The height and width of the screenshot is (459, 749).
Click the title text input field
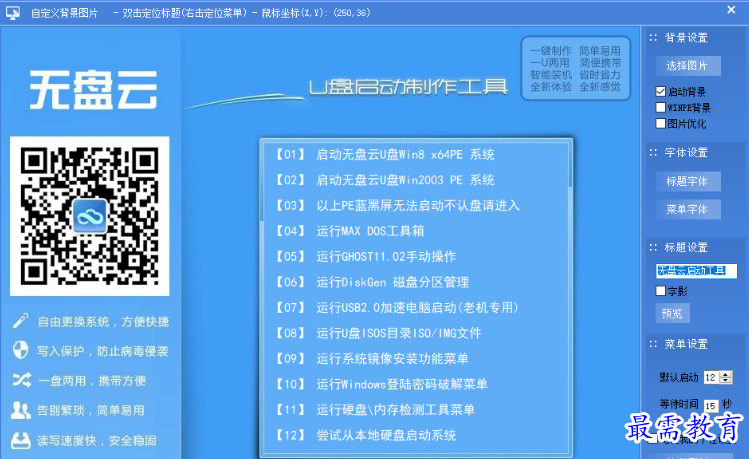click(x=696, y=271)
